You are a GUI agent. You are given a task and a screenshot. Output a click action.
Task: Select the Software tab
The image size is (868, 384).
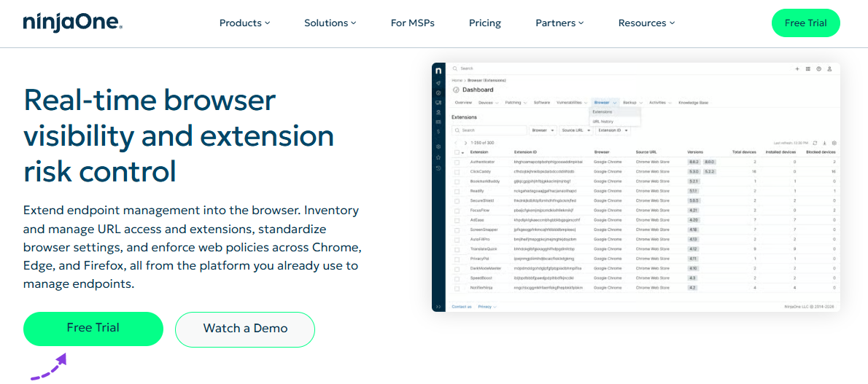(x=541, y=102)
